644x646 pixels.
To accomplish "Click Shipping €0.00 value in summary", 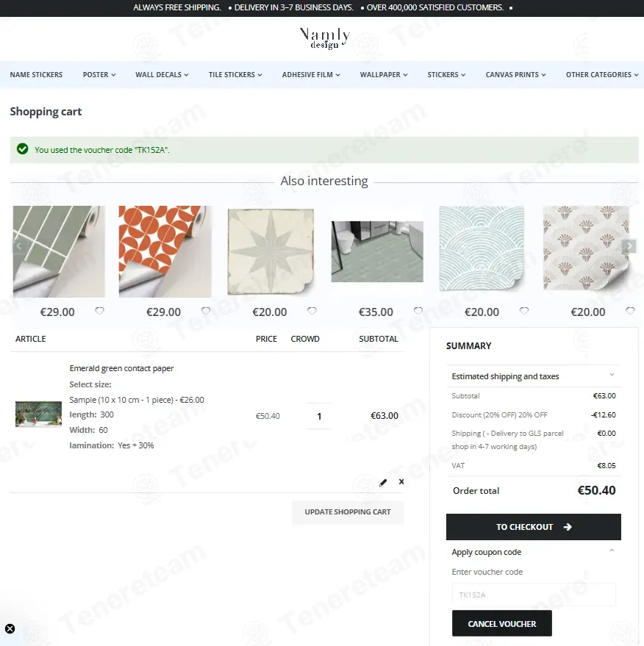I will click(x=606, y=433).
